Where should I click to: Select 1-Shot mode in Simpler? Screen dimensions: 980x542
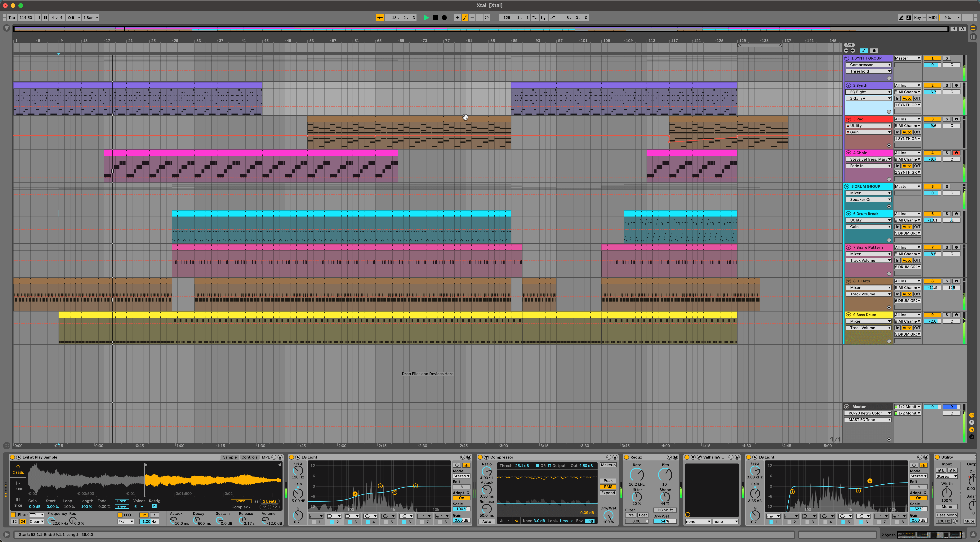coord(18,486)
